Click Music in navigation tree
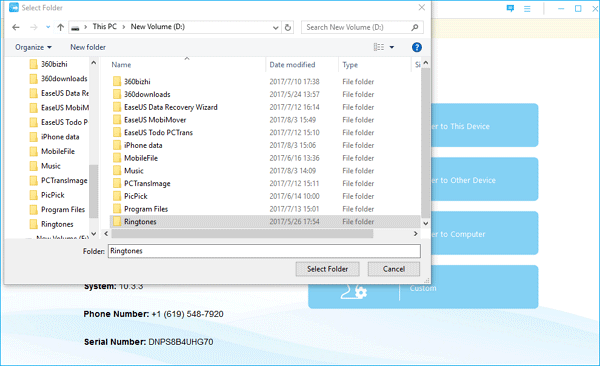Screen dimensions: 600x366 tap(51, 166)
